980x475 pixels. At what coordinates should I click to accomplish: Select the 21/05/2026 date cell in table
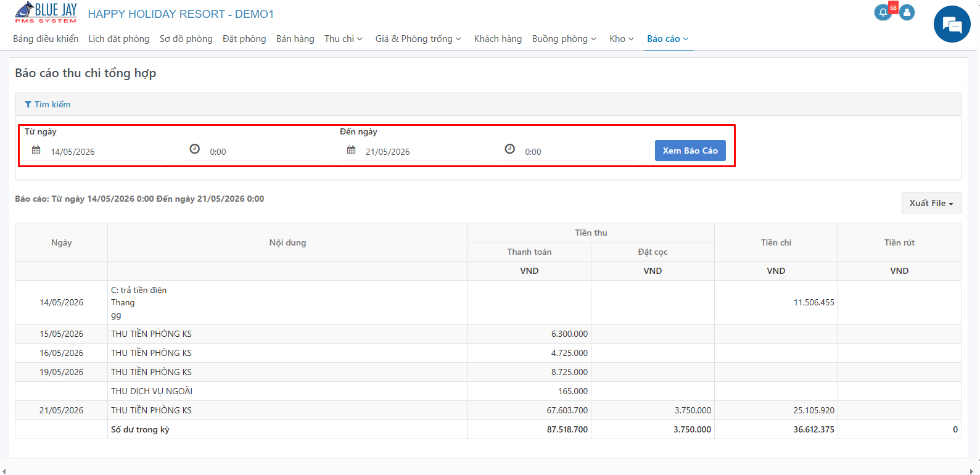click(62, 410)
